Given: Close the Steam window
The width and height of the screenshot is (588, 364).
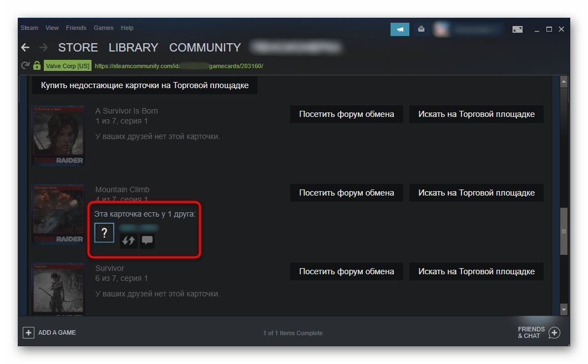Looking at the screenshot, I should point(561,29).
